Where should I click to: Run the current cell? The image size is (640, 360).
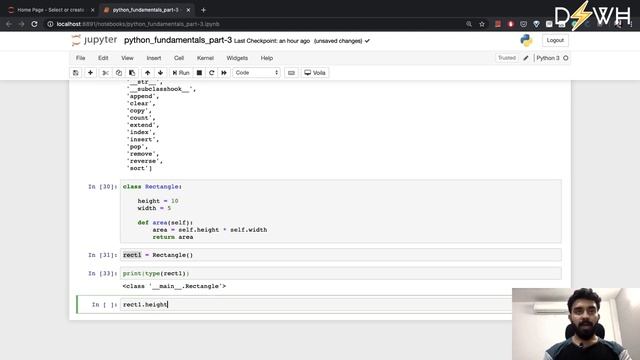click(x=181, y=73)
